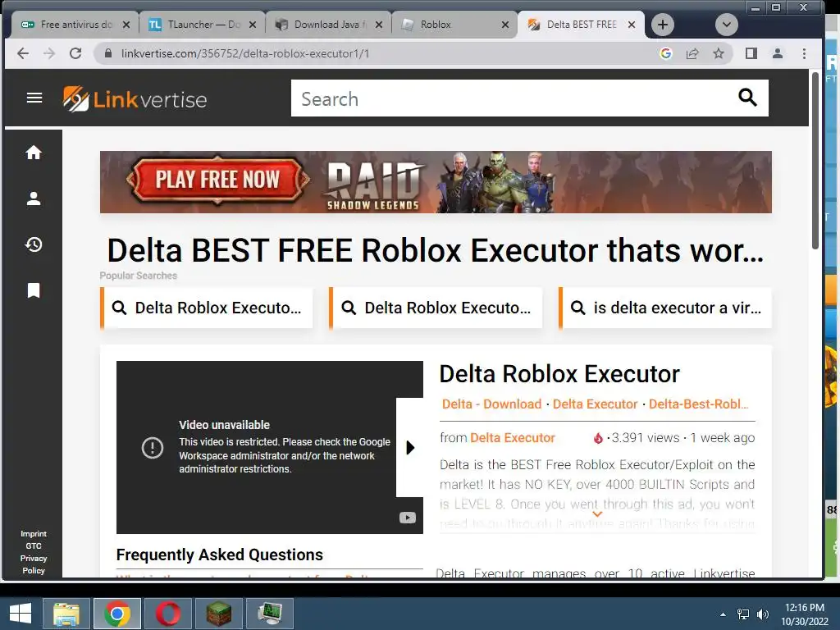Bookmark this page with star icon
Image resolution: width=840 pixels, height=630 pixels.
click(x=719, y=53)
